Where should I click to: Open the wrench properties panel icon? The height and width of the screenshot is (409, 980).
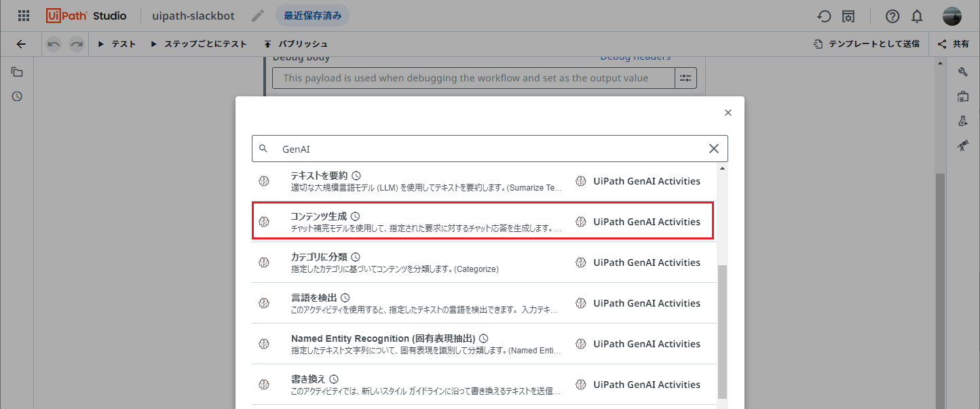pyautogui.click(x=963, y=72)
